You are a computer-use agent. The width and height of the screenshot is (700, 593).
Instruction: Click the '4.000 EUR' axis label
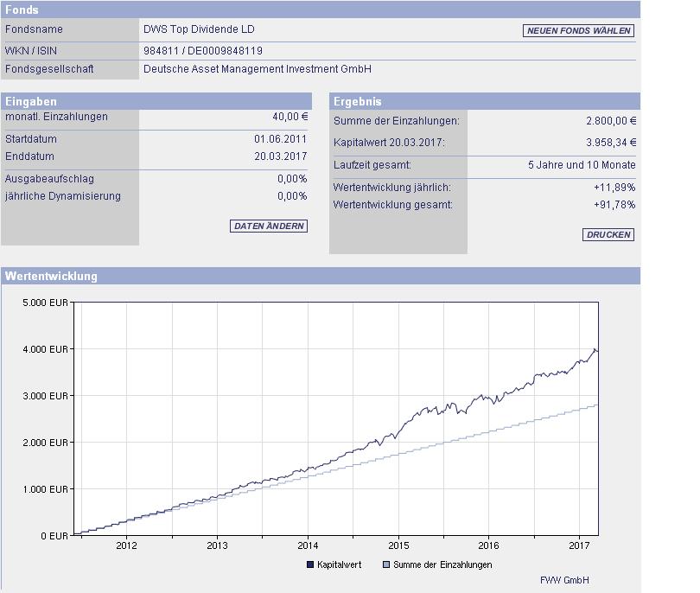click(x=46, y=349)
